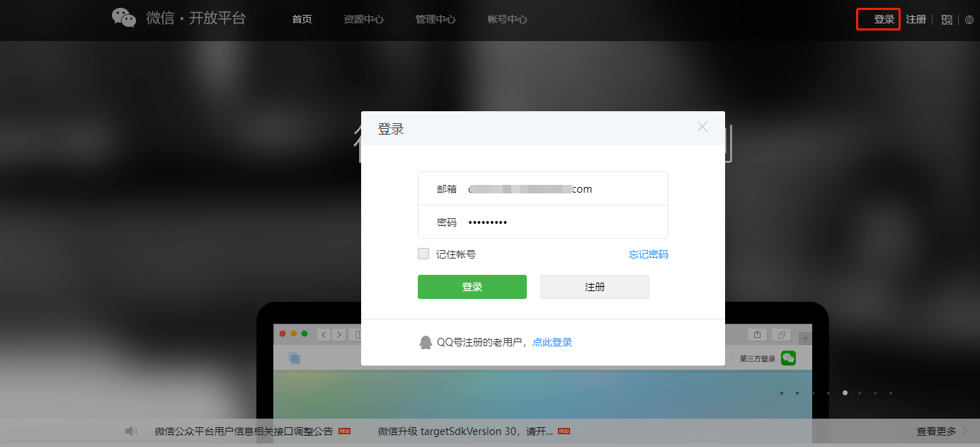Click the globe language icon
Image resolution: width=980 pixels, height=447 pixels.
(x=969, y=20)
